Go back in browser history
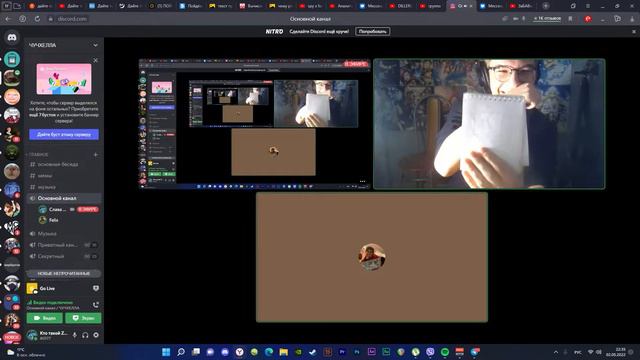 coord(8,19)
